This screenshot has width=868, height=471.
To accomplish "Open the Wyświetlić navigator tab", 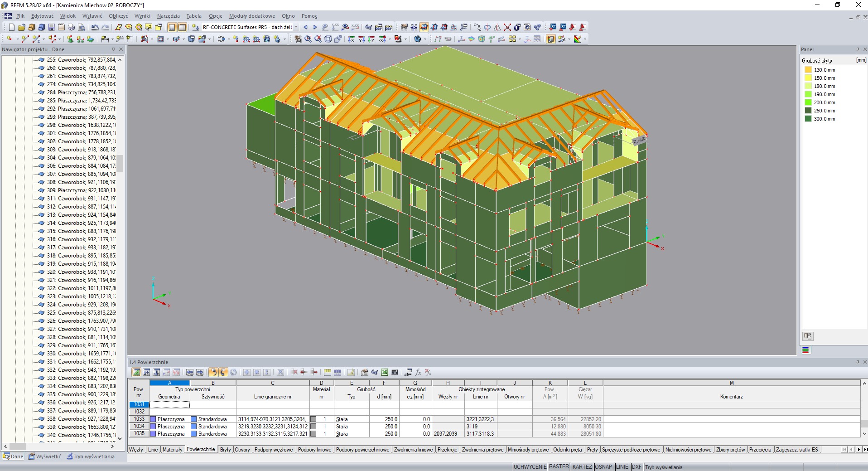I will coord(45,456).
